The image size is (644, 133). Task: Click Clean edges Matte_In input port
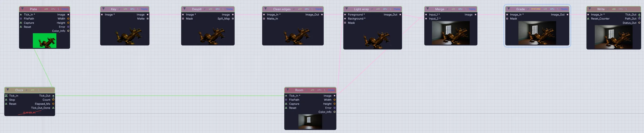(264, 19)
